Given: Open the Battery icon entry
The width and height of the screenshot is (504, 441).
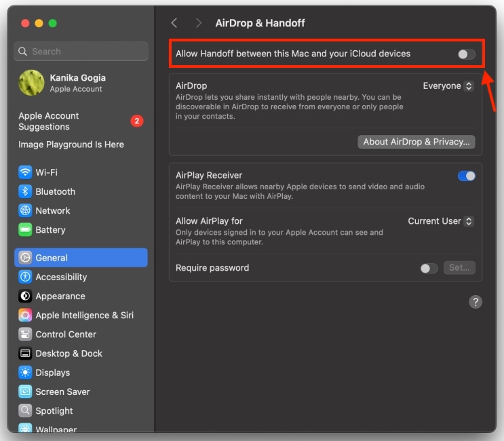Looking at the screenshot, I should [x=25, y=230].
